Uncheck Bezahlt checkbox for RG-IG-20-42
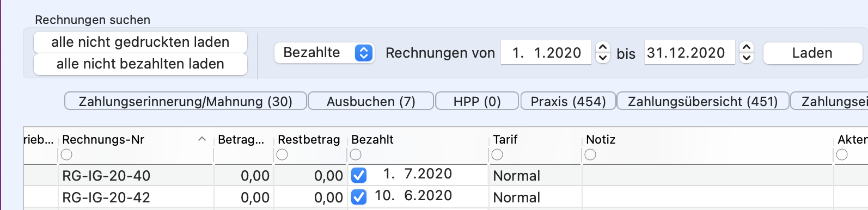Viewport: 868px width, 210px height. (x=359, y=197)
